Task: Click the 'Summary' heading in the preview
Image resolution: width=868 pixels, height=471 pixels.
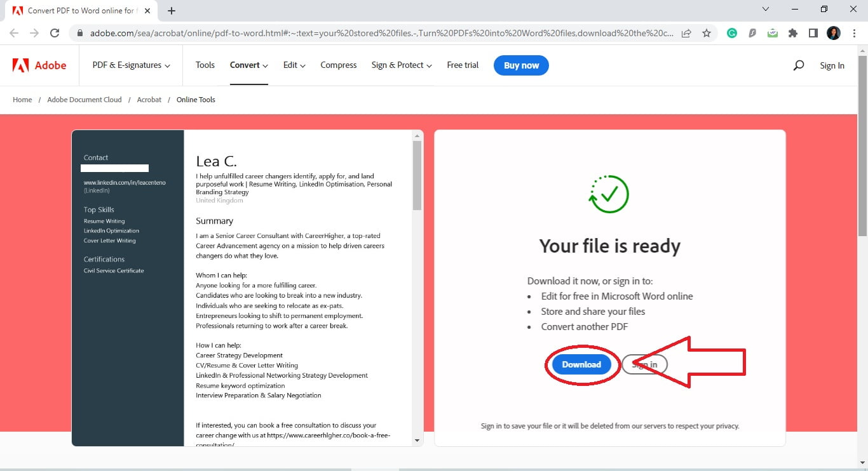Action: pos(214,221)
